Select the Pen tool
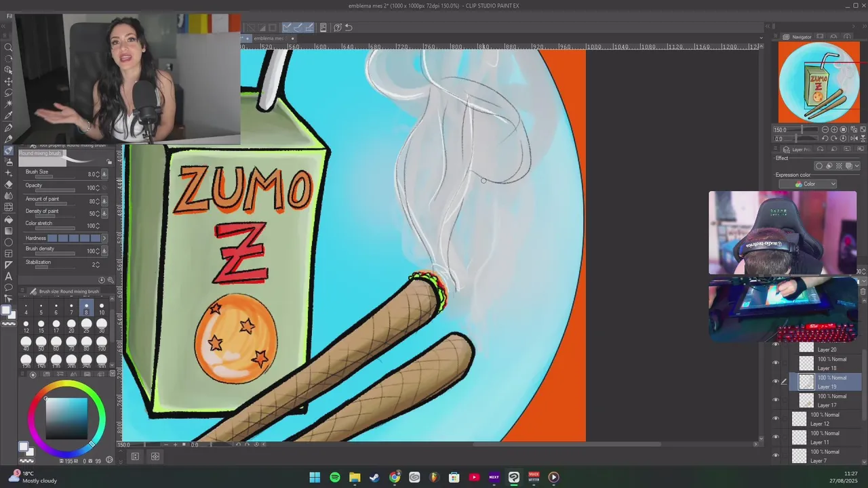868x488 pixels. (8, 127)
